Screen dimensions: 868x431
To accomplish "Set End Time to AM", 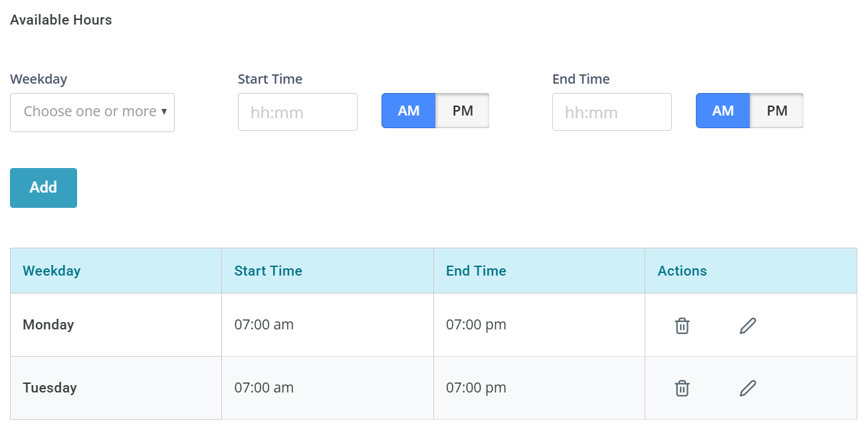I will point(723,110).
